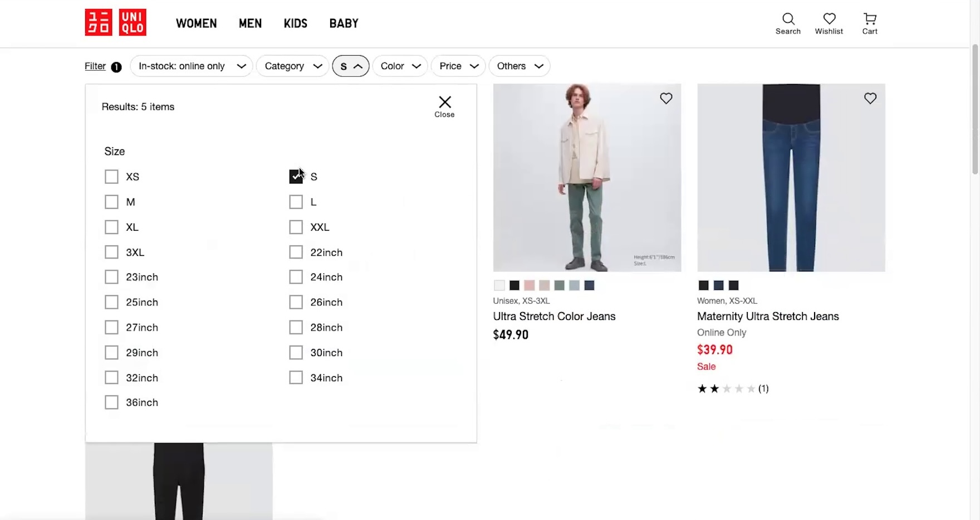Check the XS size checkbox
980x520 pixels.
pos(112,177)
